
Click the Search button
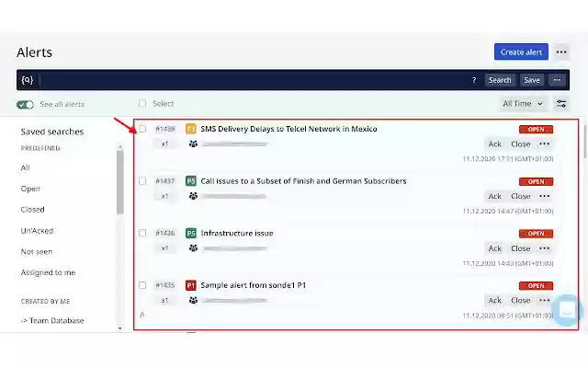[500, 80]
